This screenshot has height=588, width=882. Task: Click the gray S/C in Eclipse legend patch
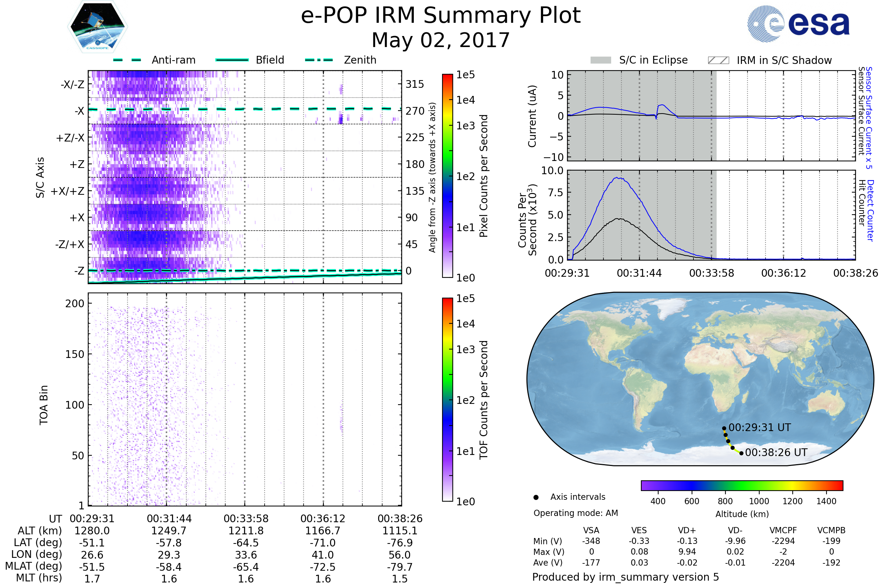pos(600,60)
